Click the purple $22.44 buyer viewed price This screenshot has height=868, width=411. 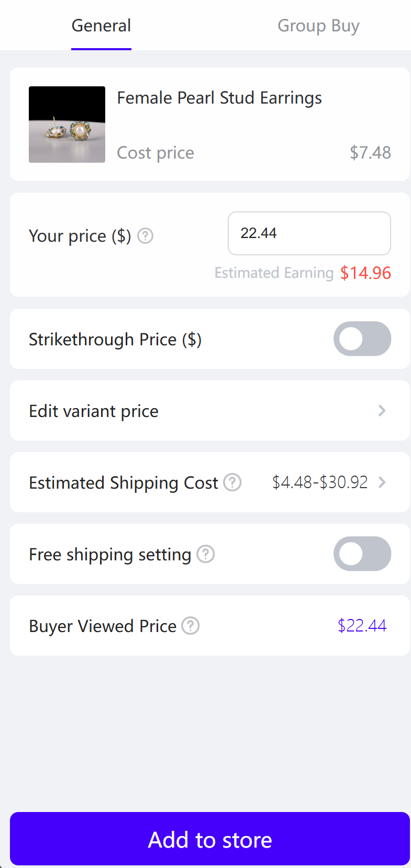[x=362, y=626]
